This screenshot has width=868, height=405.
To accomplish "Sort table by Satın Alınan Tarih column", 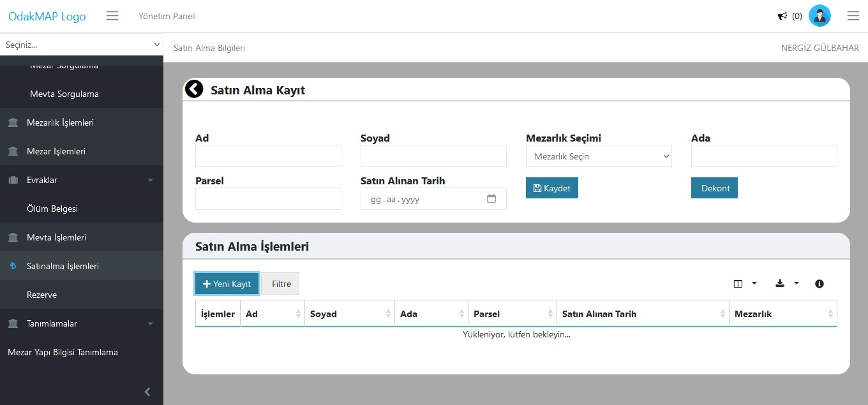I will tap(642, 314).
